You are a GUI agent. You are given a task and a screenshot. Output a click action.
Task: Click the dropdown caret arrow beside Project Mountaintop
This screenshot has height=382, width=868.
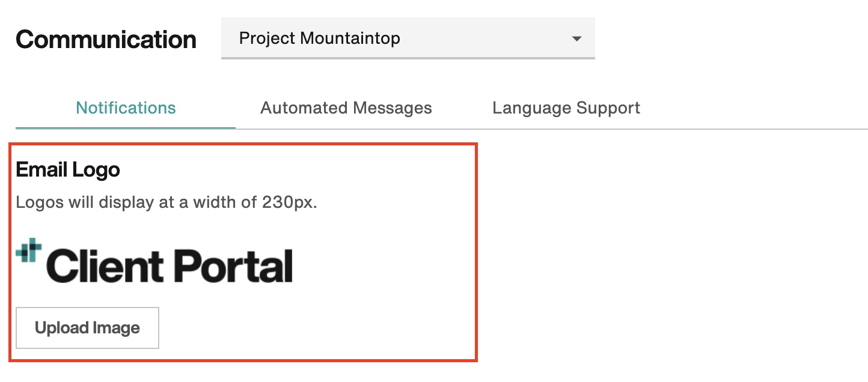576,38
